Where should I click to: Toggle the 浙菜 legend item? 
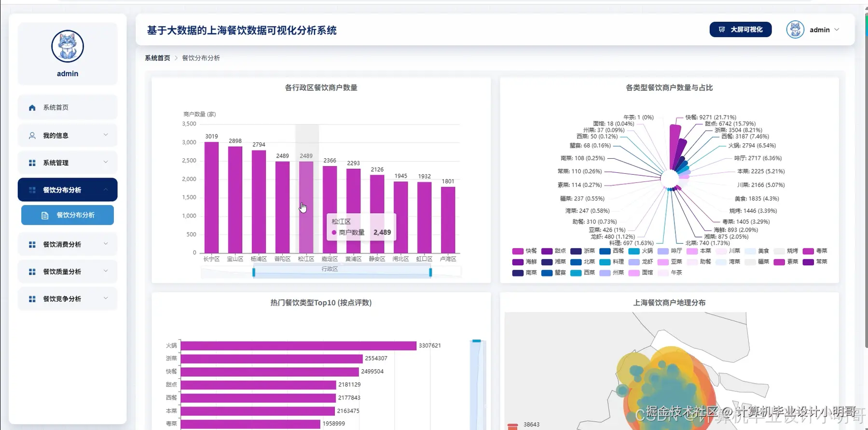click(x=582, y=251)
